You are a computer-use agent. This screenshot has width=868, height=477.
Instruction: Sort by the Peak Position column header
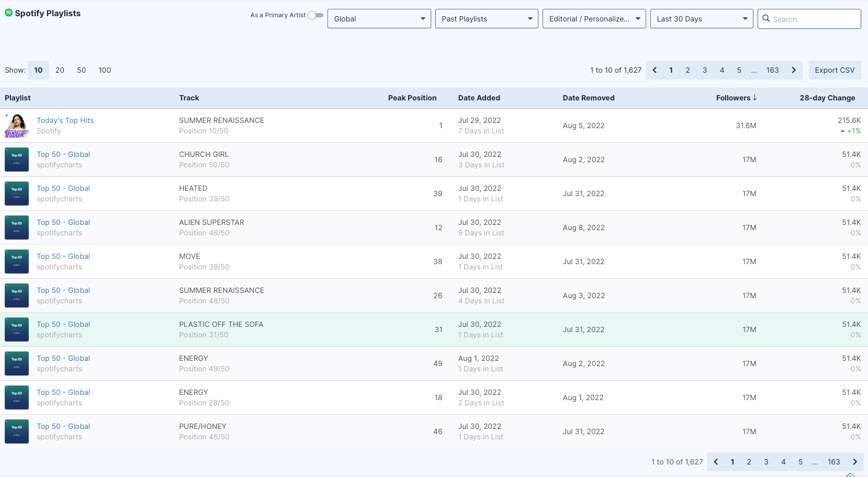[x=412, y=98]
